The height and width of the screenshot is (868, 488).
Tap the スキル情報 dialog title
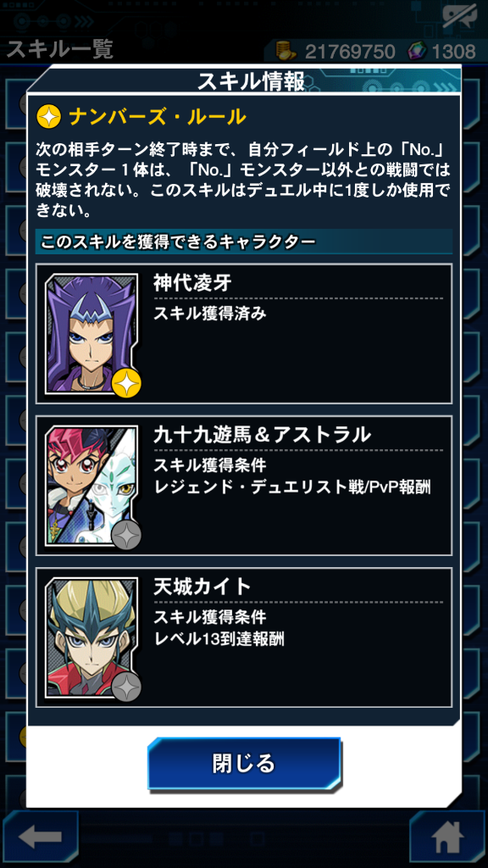[251, 81]
